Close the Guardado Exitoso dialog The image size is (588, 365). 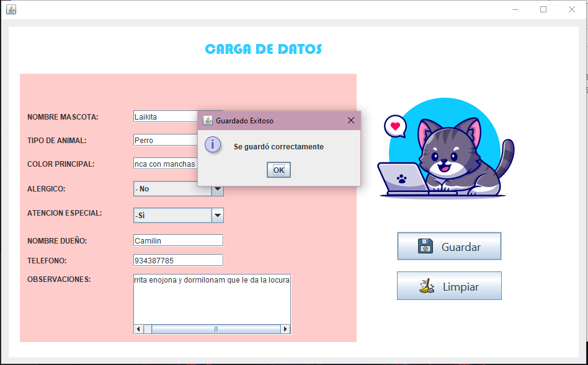[351, 120]
